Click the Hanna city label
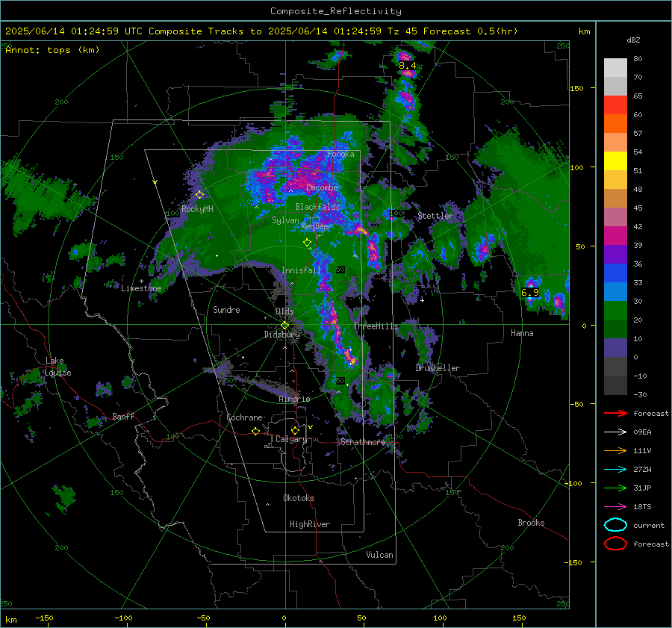Image resolution: width=672 pixels, height=628 pixels. [522, 333]
